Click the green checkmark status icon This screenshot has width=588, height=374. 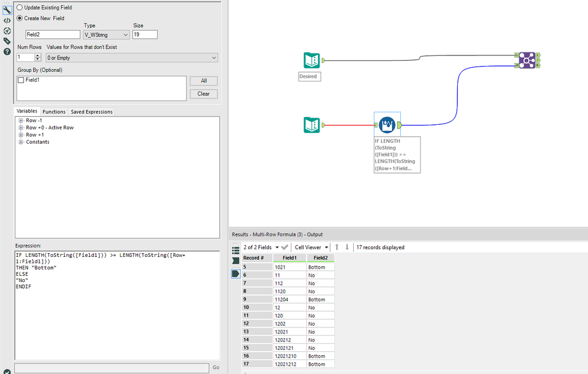[6, 372]
